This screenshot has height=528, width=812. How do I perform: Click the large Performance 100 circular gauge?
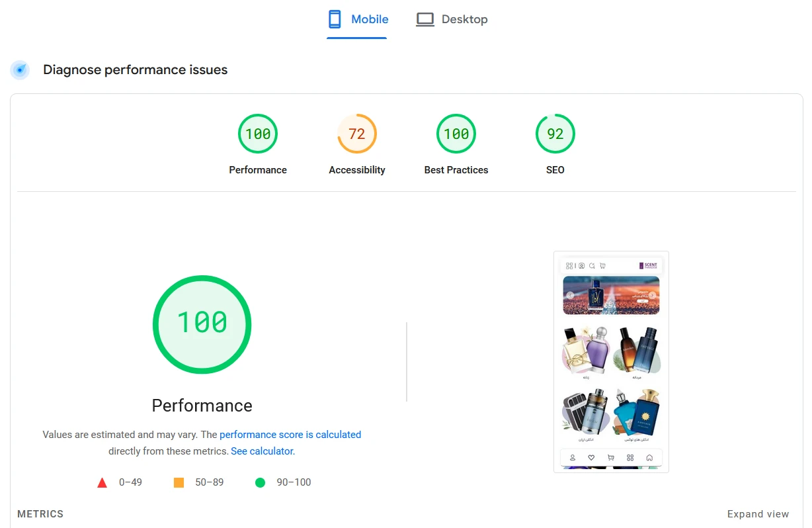[202, 324]
